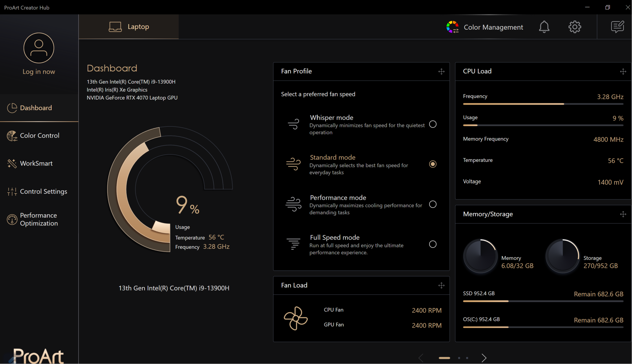Open Color Control in sidebar
This screenshot has height=364, width=632.
point(39,136)
